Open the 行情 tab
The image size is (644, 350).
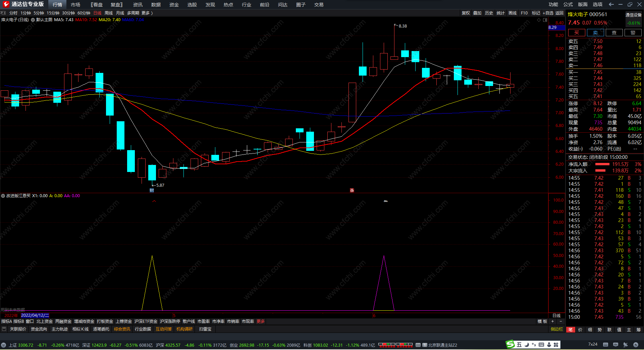[57, 5]
